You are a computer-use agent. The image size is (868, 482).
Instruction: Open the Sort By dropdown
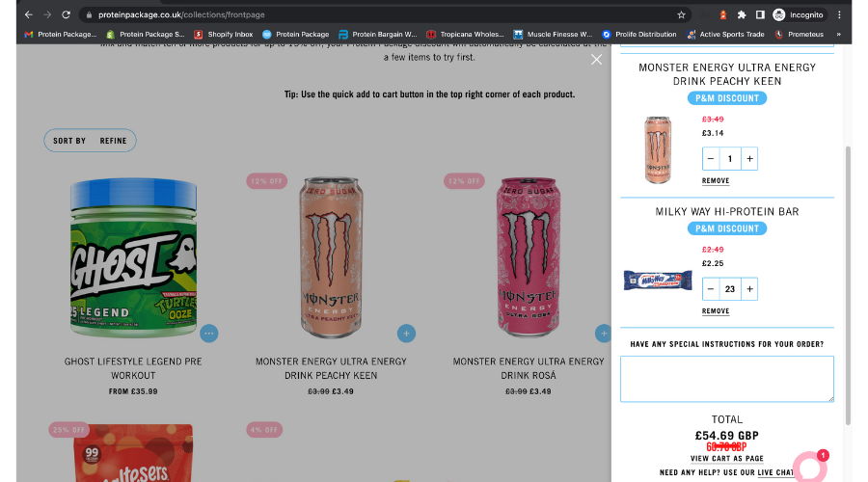tap(69, 141)
